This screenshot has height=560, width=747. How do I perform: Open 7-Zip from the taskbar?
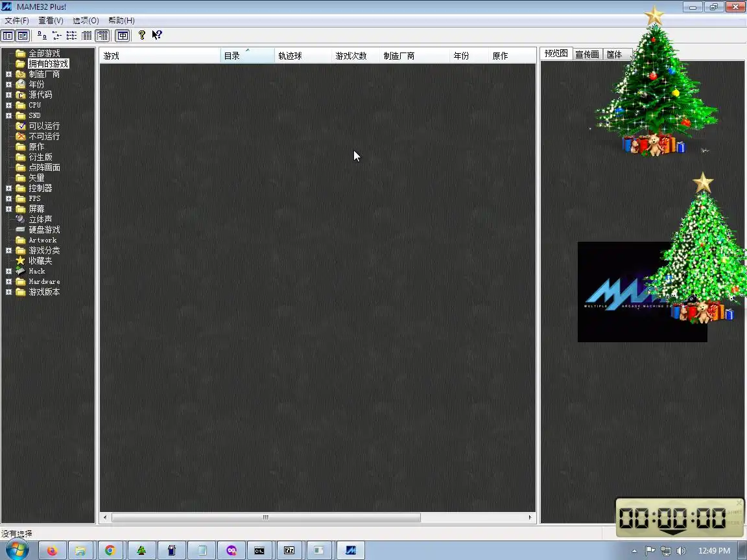[290, 550]
